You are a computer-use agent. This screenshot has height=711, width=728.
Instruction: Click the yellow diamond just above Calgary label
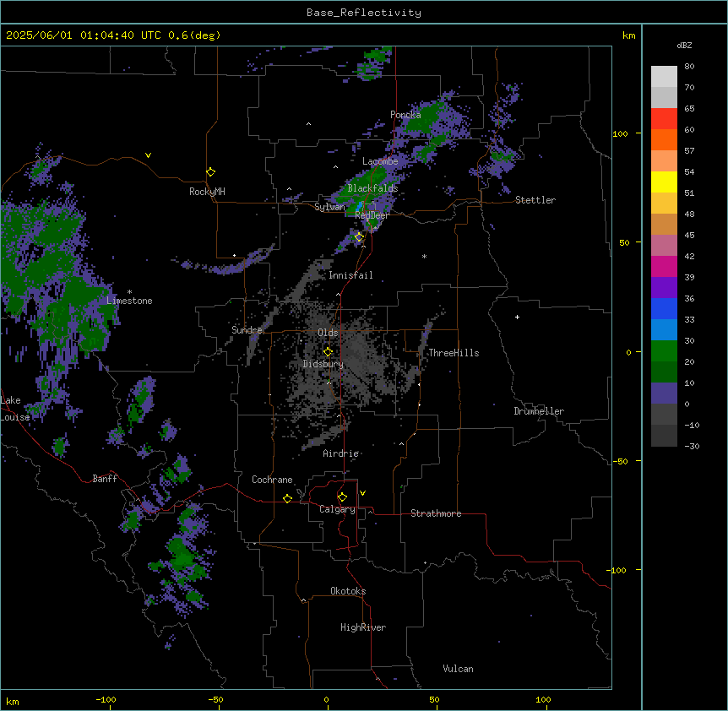click(x=342, y=497)
